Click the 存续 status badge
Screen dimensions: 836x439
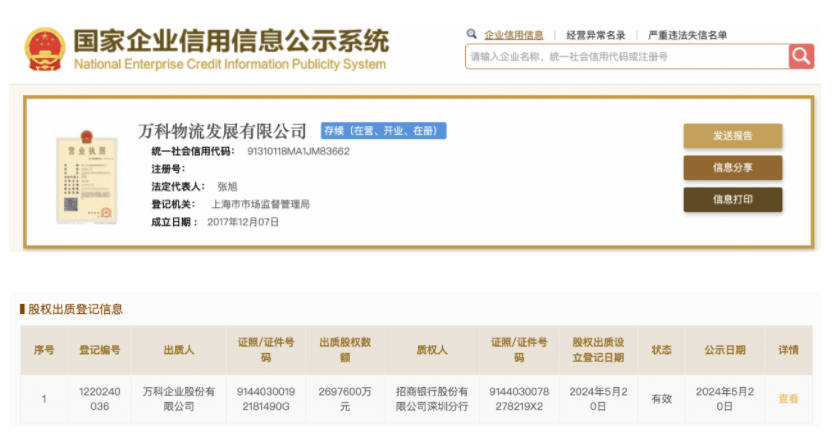(x=382, y=131)
